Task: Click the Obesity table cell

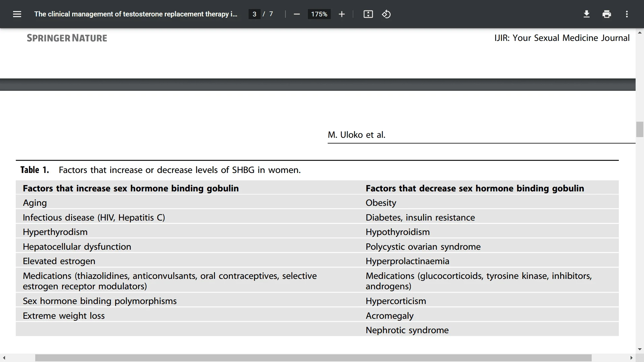Action: 381,203
